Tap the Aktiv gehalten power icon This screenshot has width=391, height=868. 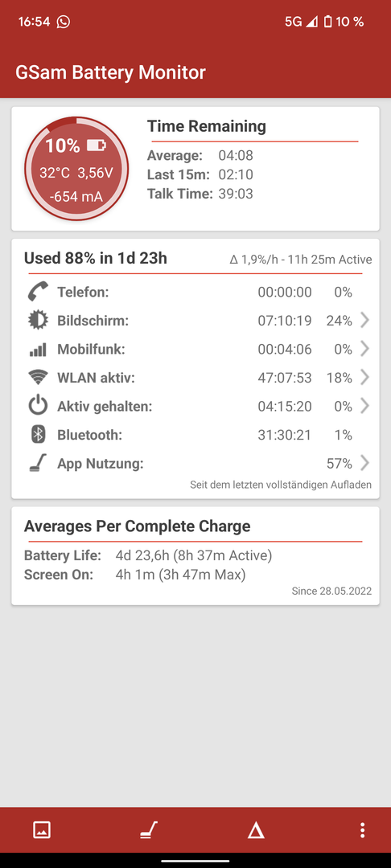(x=38, y=407)
